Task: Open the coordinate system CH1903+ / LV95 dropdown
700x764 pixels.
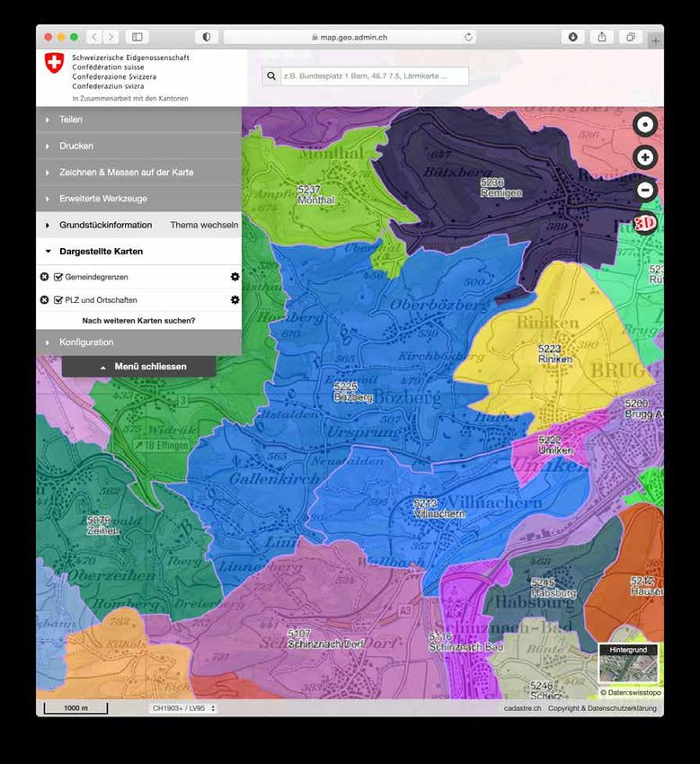Action: [183, 708]
